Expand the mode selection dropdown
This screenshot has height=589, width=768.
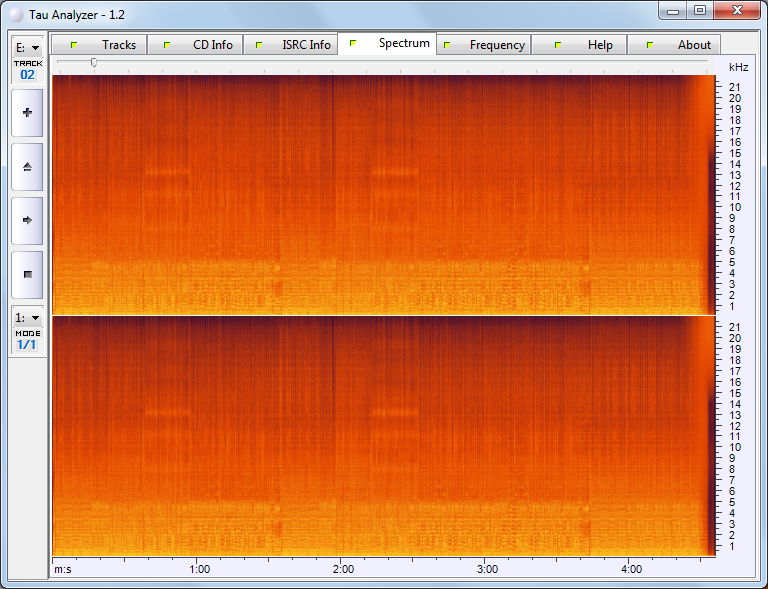click(x=27, y=317)
